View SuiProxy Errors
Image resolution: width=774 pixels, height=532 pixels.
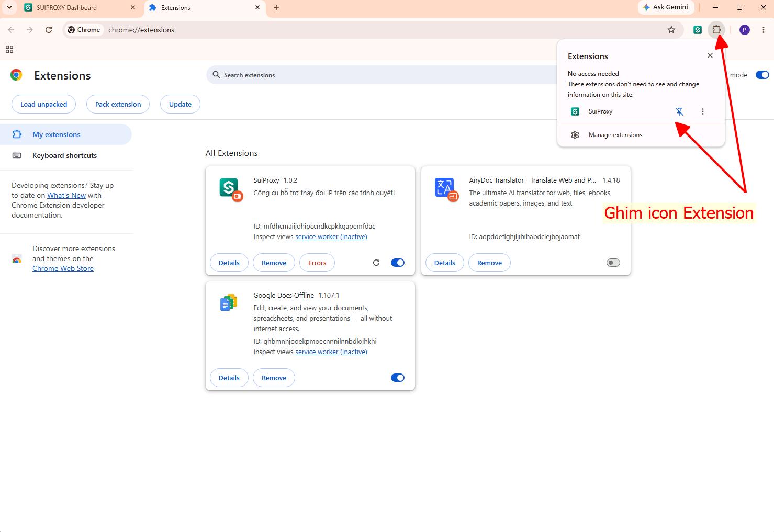317,263
